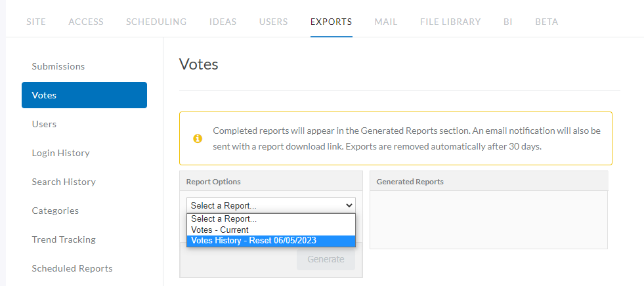Open Users export in sidebar

click(44, 124)
